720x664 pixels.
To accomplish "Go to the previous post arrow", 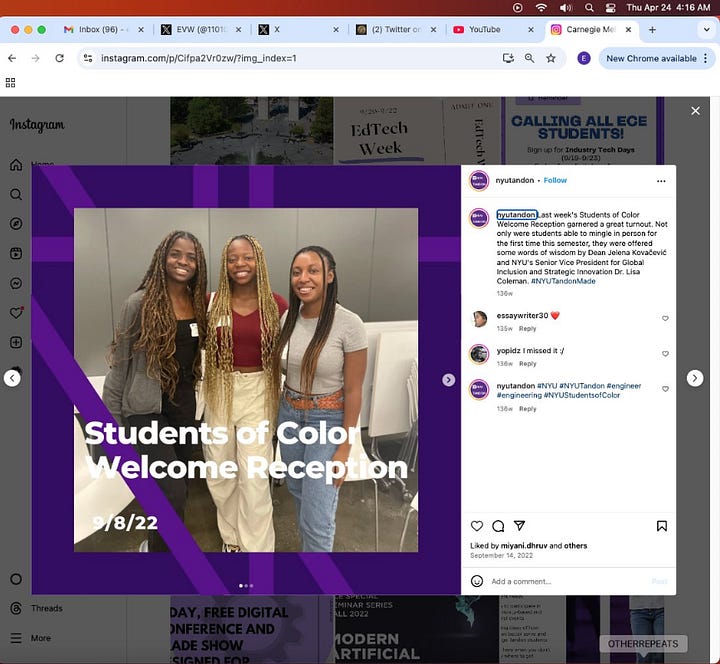I will [x=12, y=378].
